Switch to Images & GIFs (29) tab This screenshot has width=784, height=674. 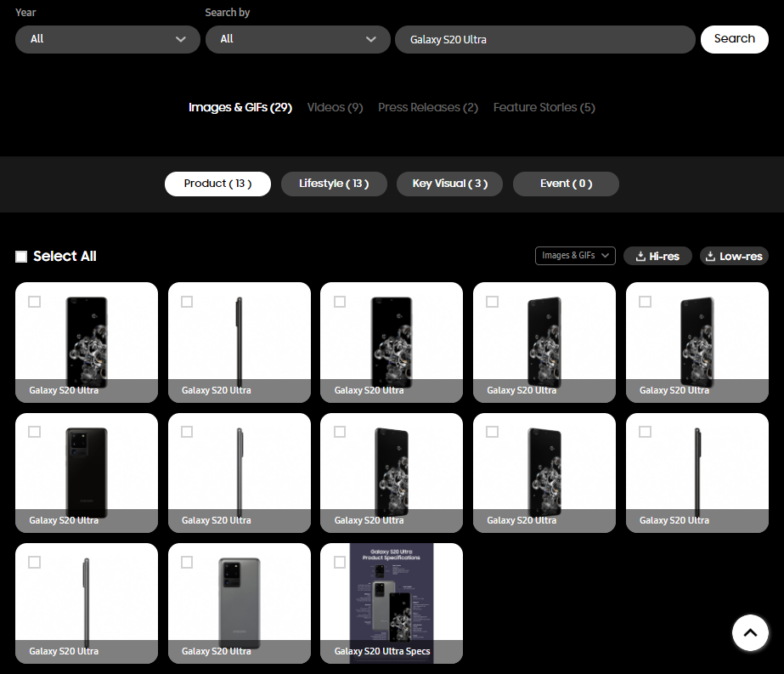pos(240,107)
